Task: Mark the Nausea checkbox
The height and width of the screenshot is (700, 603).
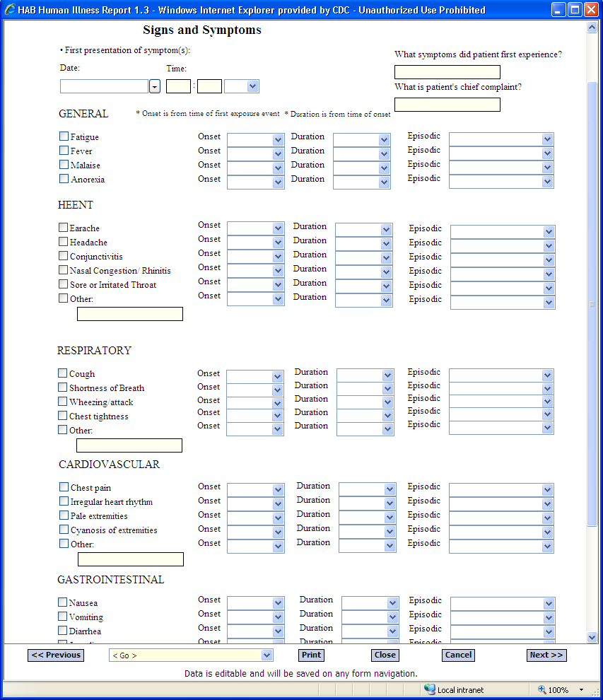Action: pos(63,602)
